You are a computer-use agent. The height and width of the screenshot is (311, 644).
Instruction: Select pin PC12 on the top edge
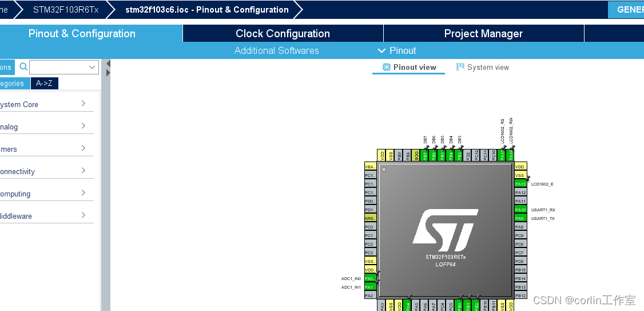pos(477,155)
